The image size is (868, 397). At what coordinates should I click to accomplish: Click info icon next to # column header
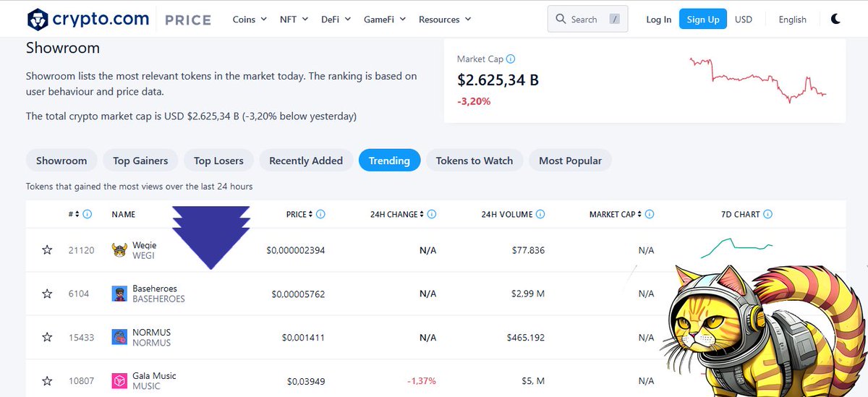88,214
